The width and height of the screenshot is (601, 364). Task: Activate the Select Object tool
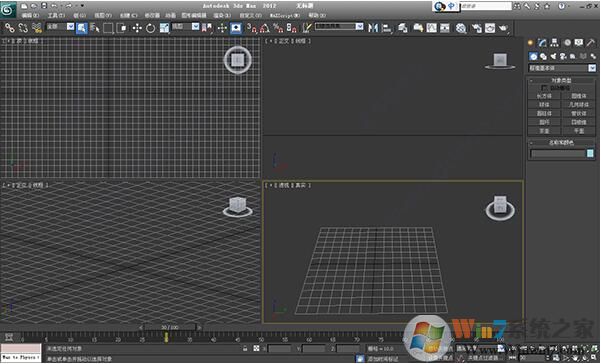point(82,28)
